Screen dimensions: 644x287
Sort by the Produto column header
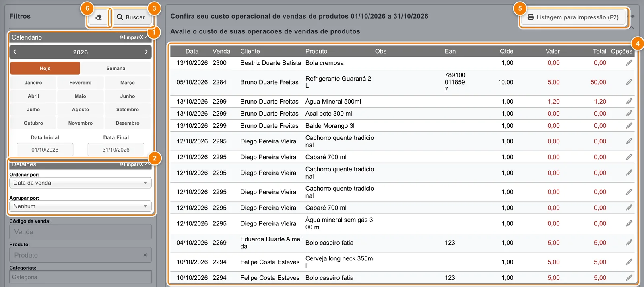tap(316, 51)
